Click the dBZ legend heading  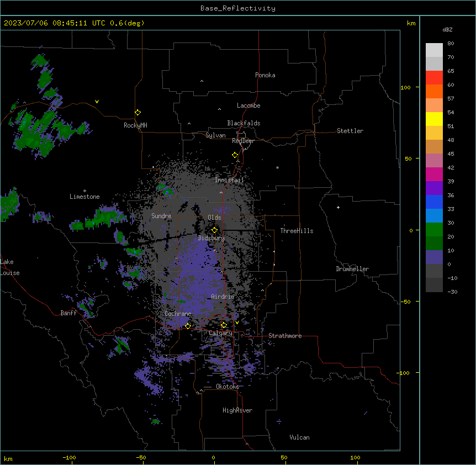(x=447, y=30)
